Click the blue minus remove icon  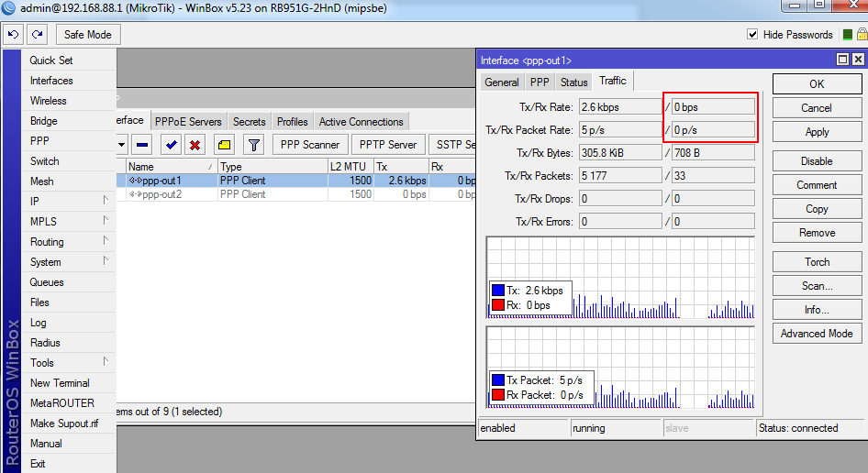coord(142,145)
